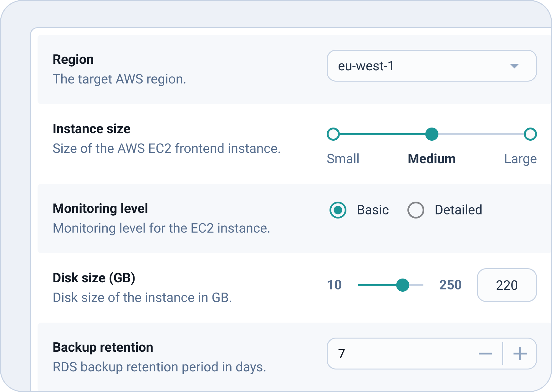Click the Medium label under slider
The width and height of the screenshot is (552, 392).
432,159
